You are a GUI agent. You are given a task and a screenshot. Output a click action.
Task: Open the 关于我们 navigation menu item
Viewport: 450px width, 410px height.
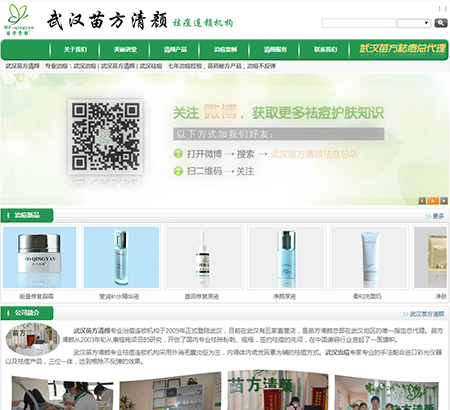click(75, 50)
